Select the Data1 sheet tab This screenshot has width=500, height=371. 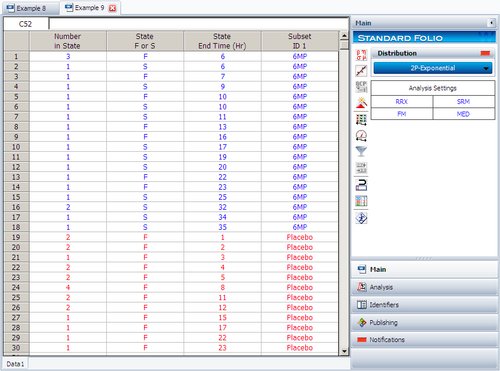[15, 364]
